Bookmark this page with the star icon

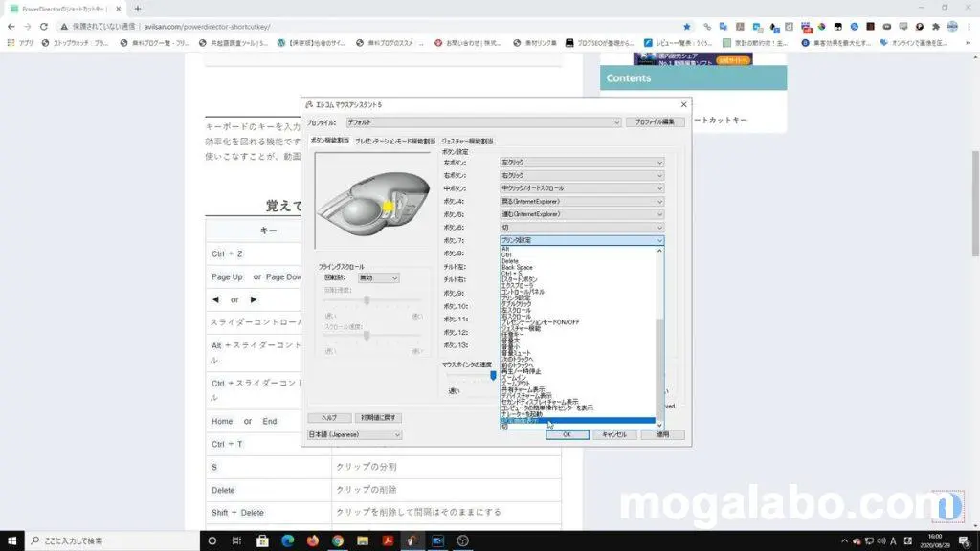pyautogui.click(x=686, y=26)
